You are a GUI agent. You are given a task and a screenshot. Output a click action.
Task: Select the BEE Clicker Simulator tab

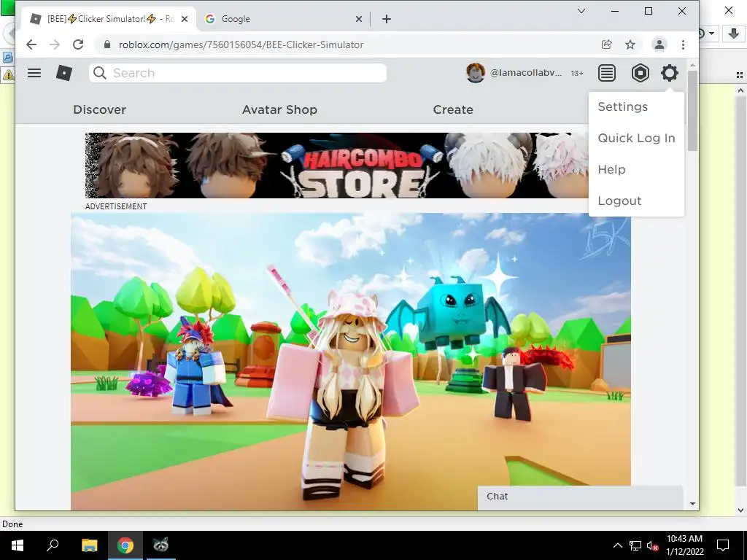[109, 19]
